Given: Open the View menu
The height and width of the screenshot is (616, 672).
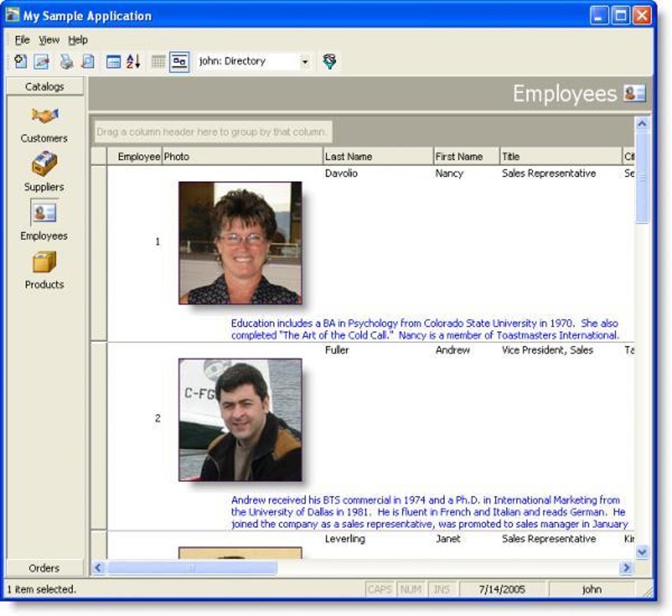Looking at the screenshot, I should (x=49, y=40).
